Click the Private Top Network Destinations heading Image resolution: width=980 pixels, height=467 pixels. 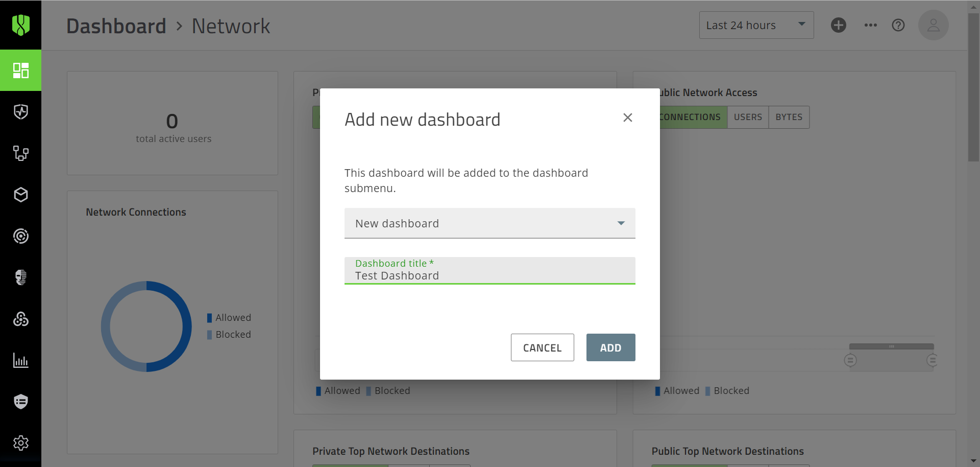pos(391,451)
